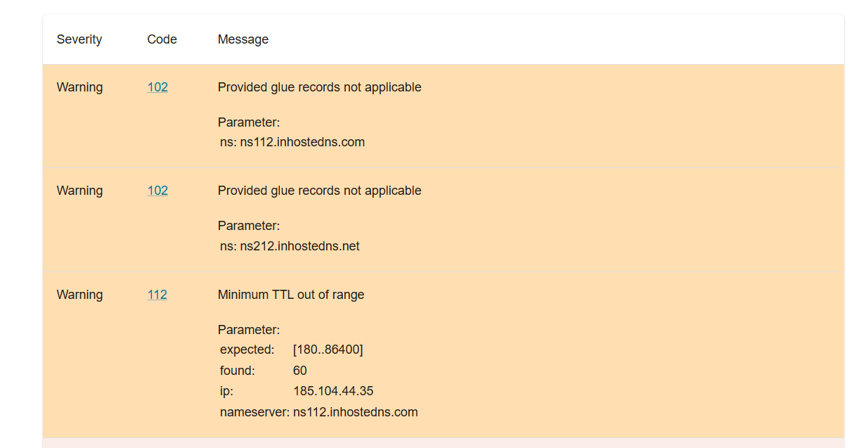This screenshot has height=448, width=868.
Task: Open code 102 link in first warning row
Action: (157, 87)
